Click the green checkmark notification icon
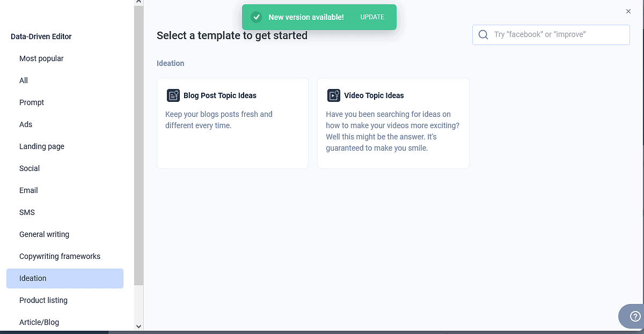The height and width of the screenshot is (334, 644). (x=257, y=17)
